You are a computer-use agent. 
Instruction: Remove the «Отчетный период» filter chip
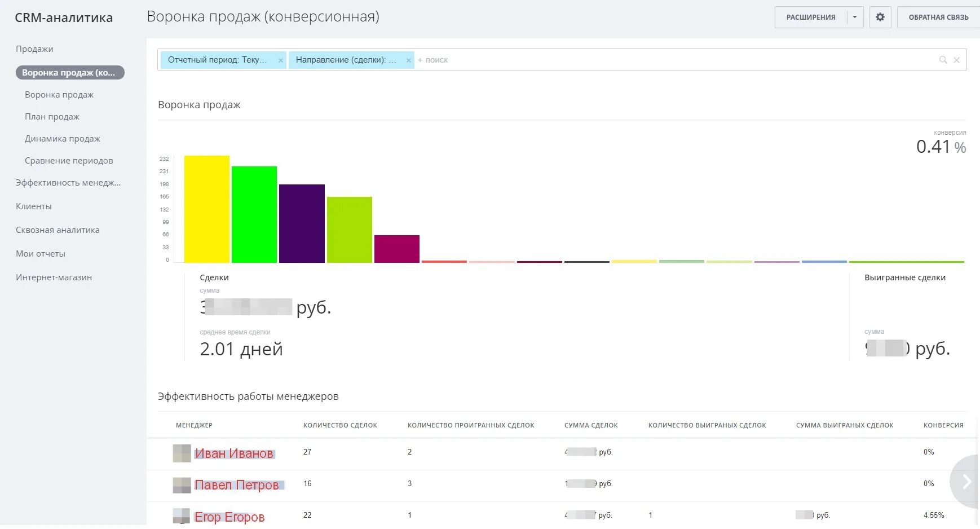[280, 59]
